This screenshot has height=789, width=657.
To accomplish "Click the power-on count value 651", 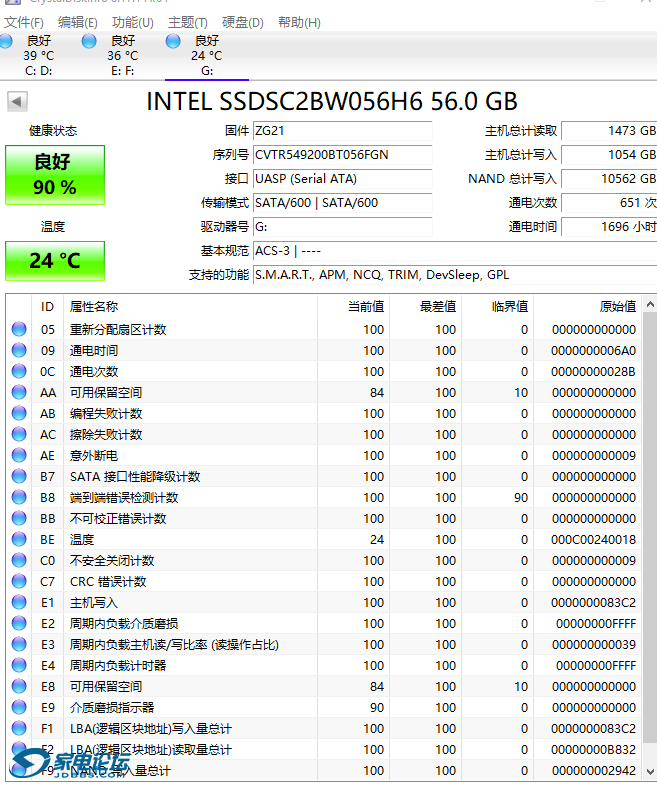I will click(x=609, y=203).
